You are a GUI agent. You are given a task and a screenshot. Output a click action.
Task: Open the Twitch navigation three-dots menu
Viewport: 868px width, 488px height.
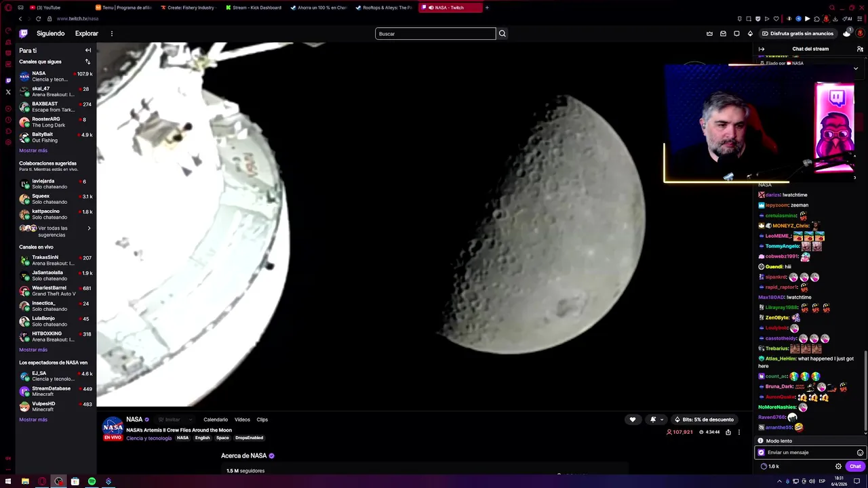click(x=112, y=33)
